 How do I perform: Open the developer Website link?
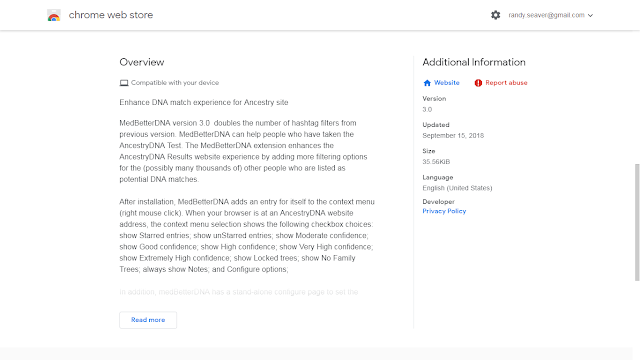click(447, 82)
